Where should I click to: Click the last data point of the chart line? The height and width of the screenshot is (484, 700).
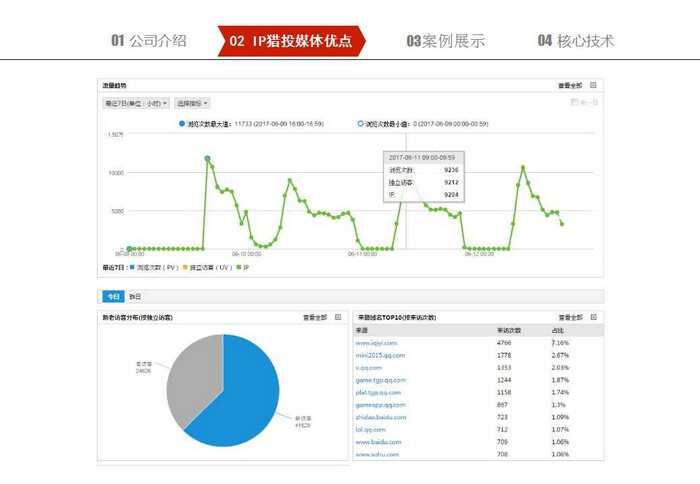(x=562, y=224)
